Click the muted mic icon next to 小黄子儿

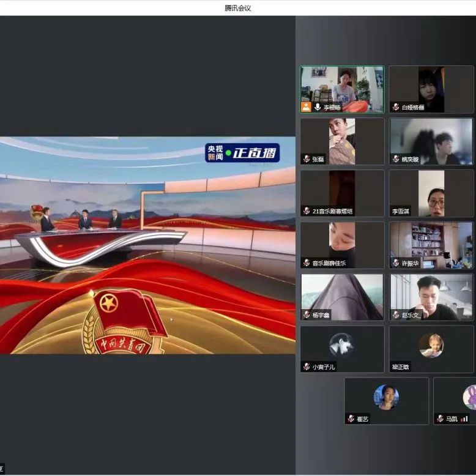tap(307, 366)
